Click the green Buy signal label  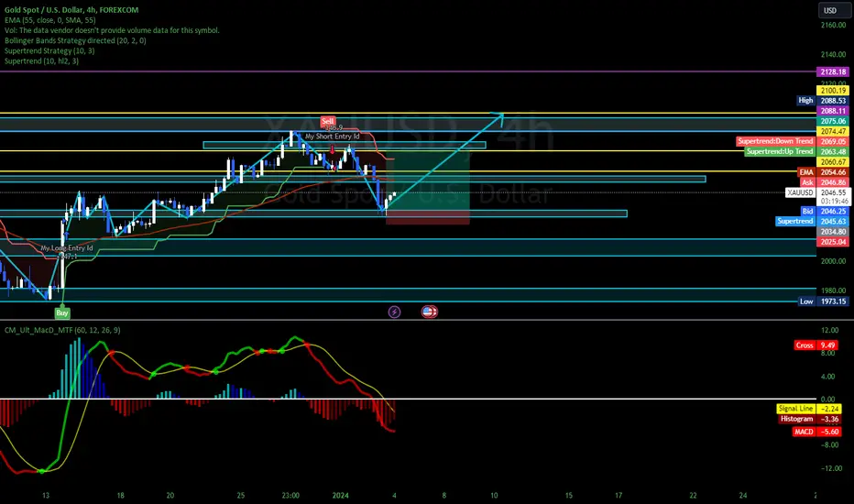click(62, 312)
